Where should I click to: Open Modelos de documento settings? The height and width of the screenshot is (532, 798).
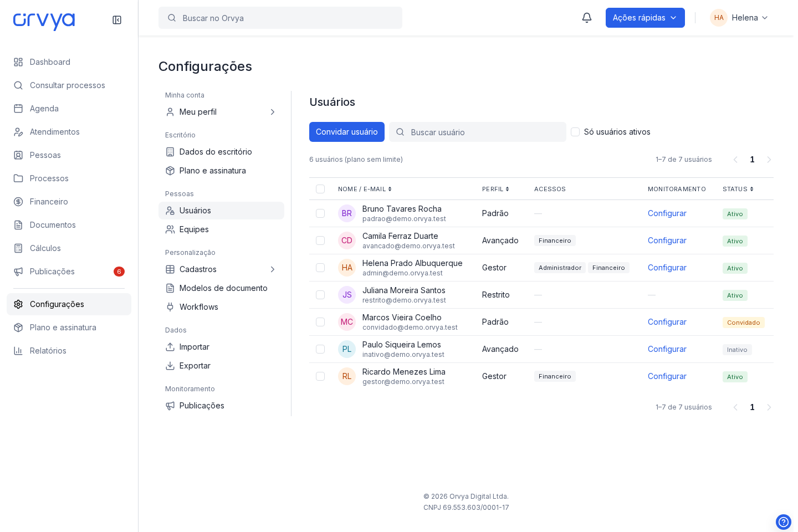(221, 288)
